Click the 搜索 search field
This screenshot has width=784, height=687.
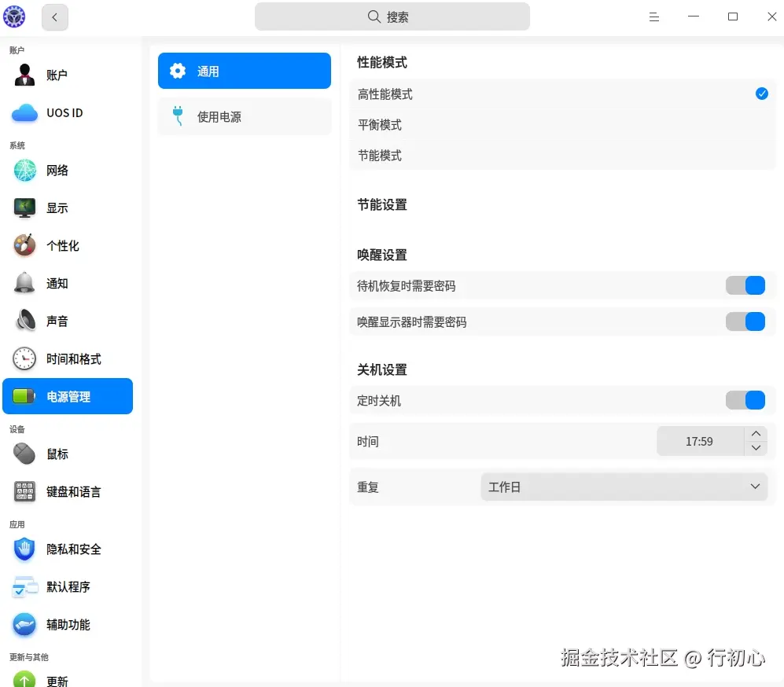[x=392, y=17]
